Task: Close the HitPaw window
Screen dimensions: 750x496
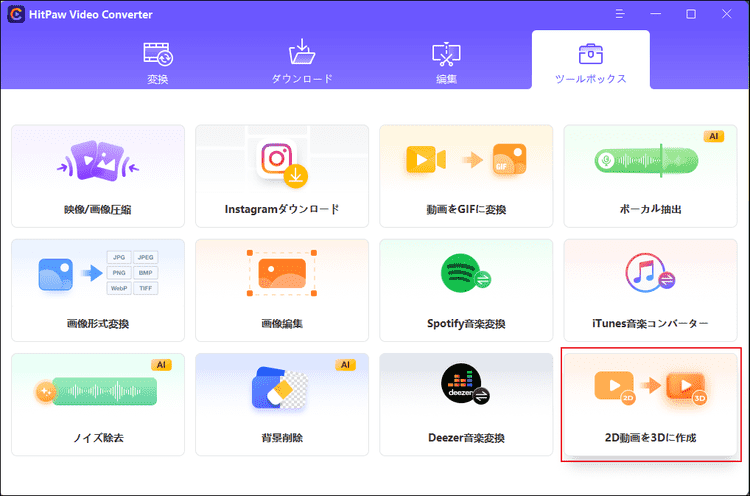Action: (x=727, y=14)
